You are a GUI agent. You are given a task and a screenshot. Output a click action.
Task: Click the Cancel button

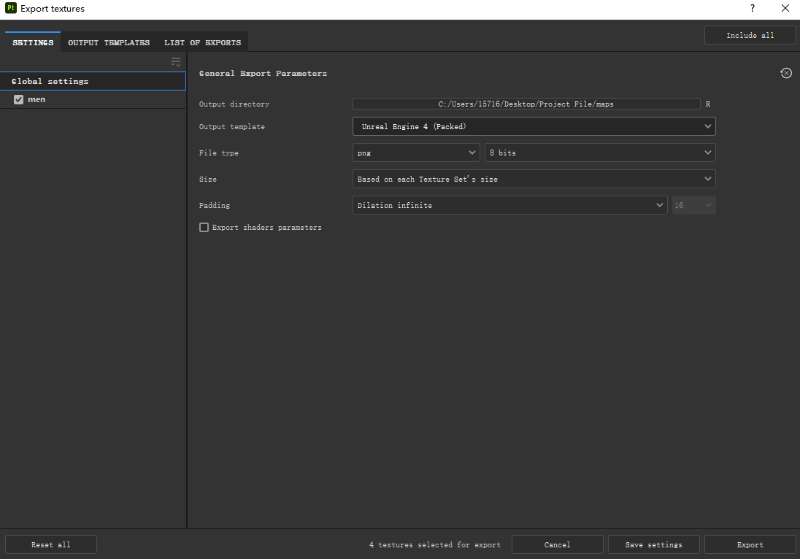(557, 545)
